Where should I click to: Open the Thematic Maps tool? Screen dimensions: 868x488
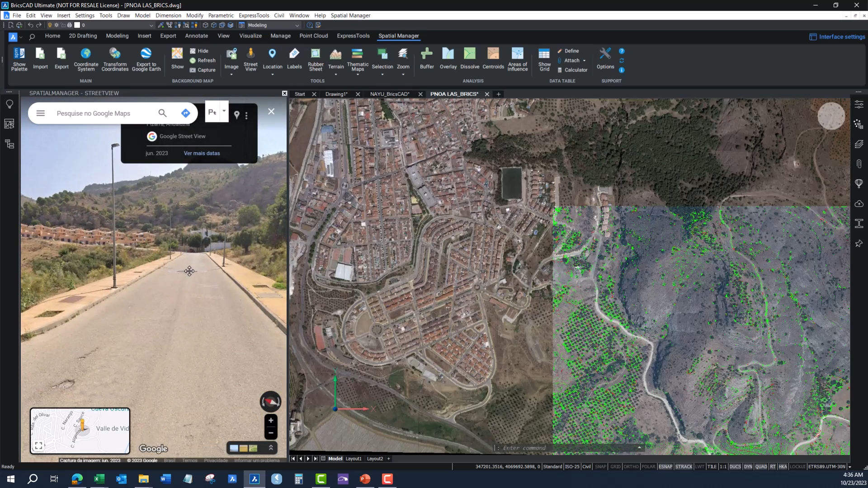358,59
